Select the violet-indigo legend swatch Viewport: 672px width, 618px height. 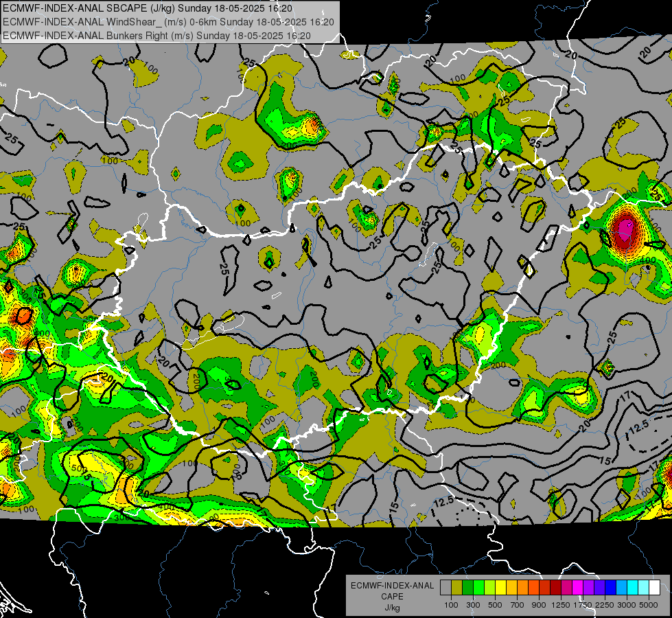(x=599, y=587)
